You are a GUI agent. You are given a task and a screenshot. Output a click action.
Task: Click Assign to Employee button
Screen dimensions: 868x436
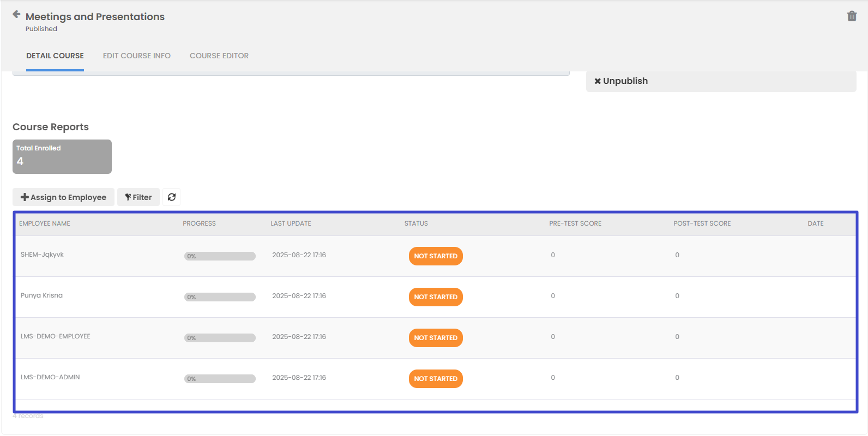point(63,197)
